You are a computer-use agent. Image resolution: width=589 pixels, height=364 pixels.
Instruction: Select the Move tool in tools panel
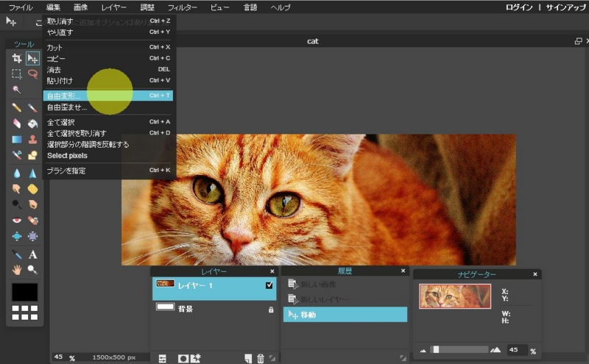(x=32, y=58)
